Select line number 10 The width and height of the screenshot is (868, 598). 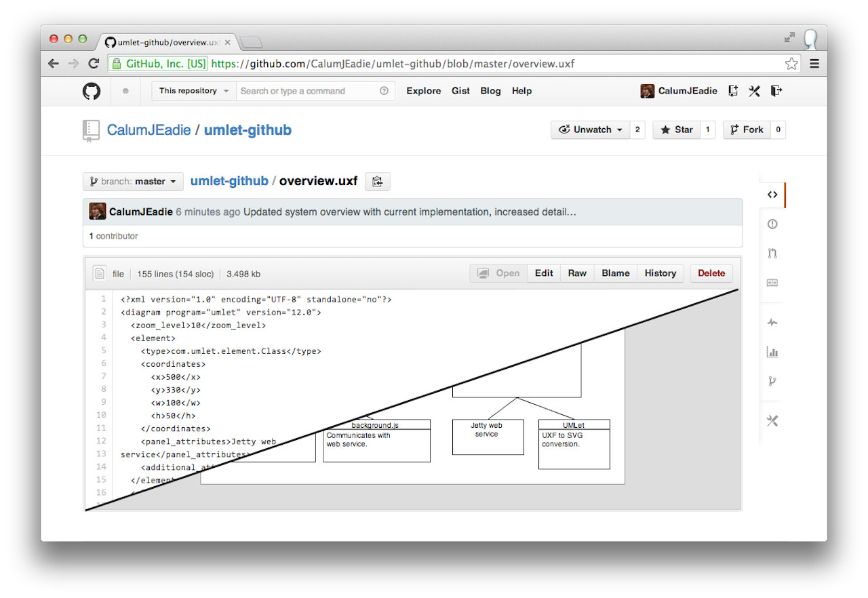pyautogui.click(x=101, y=415)
